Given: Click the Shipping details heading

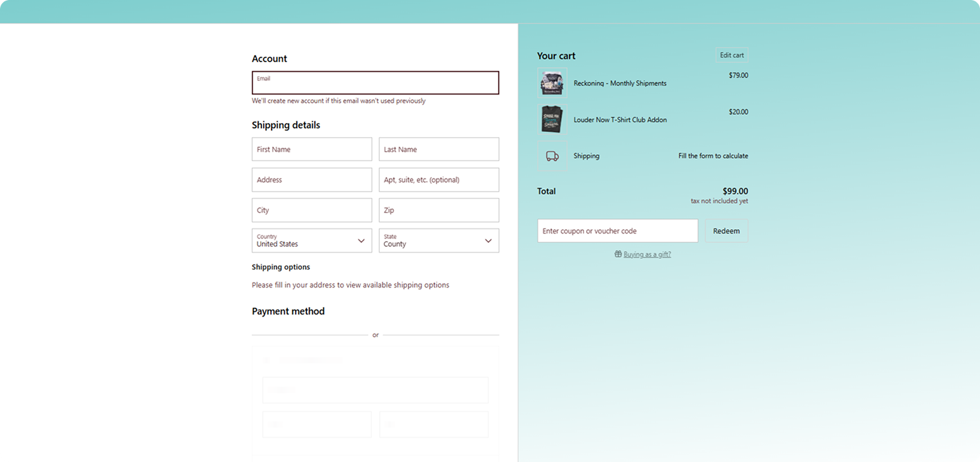Looking at the screenshot, I should (286, 125).
